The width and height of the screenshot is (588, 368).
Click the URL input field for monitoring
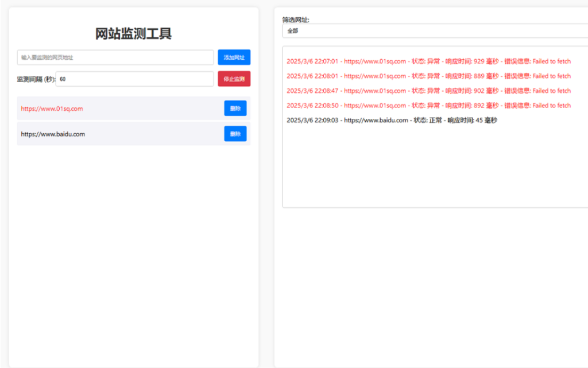(x=115, y=57)
